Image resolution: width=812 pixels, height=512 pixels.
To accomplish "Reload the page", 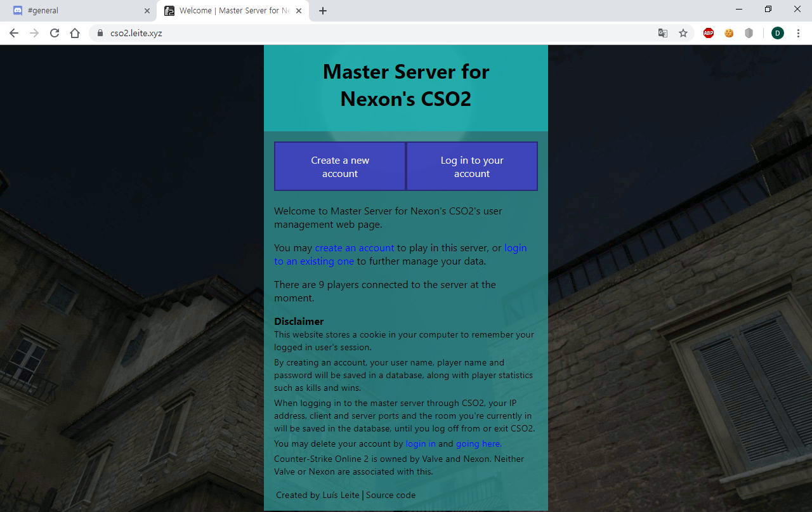I will [54, 32].
